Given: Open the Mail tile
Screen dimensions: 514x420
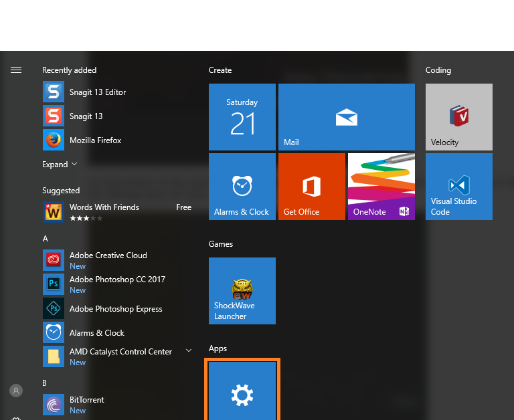Looking at the screenshot, I should [x=347, y=117].
